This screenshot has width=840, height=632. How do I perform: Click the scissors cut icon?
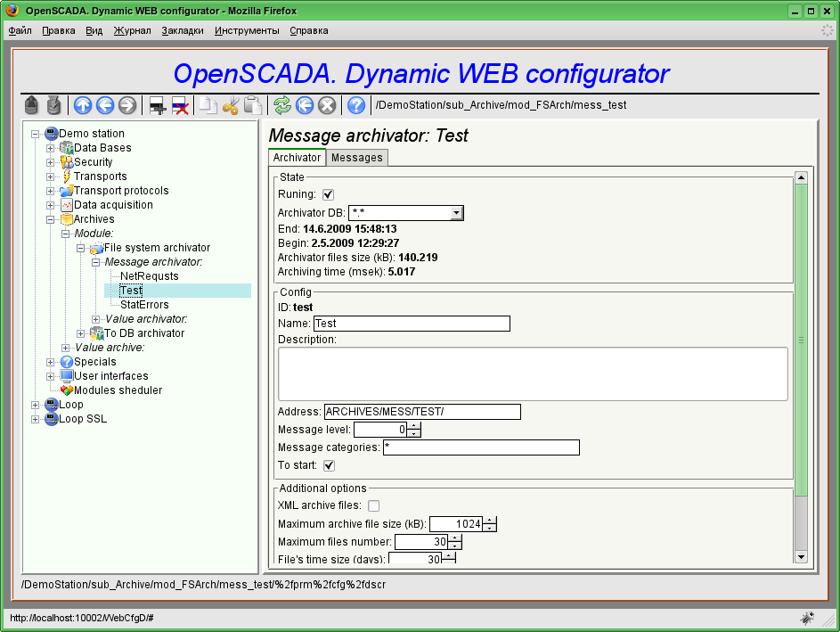click(231, 105)
